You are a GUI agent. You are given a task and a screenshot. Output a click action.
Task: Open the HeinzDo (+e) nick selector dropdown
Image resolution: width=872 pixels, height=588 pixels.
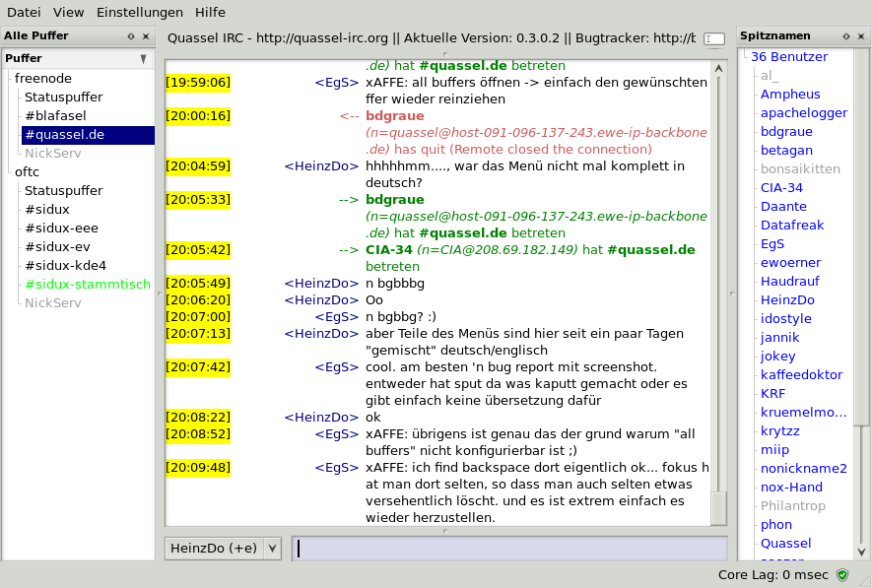[223, 549]
